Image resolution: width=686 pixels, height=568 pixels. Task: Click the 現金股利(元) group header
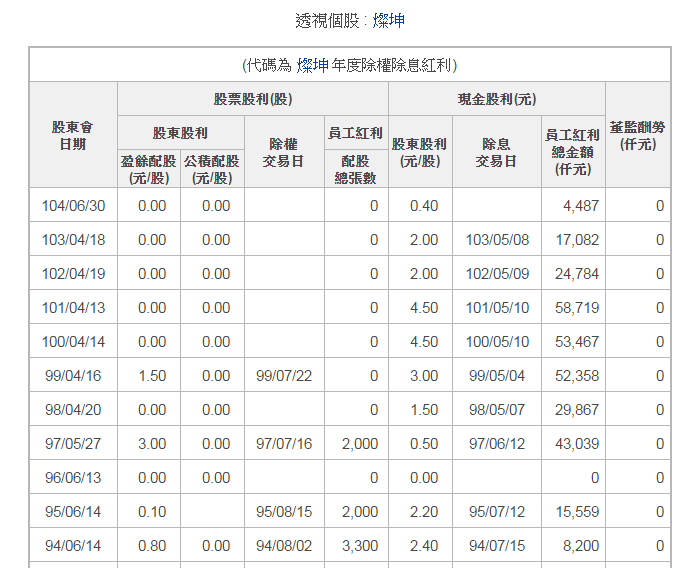pos(497,99)
